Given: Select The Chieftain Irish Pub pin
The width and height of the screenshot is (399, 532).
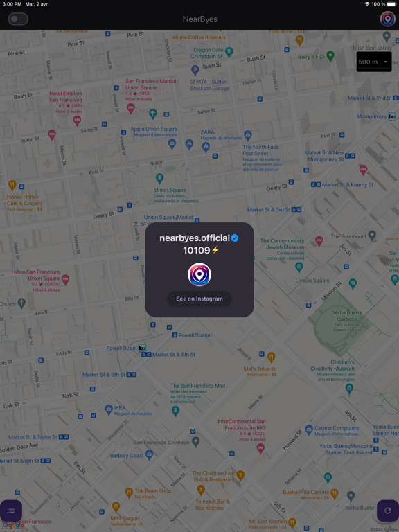Looking at the screenshot, I should tap(240, 475).
